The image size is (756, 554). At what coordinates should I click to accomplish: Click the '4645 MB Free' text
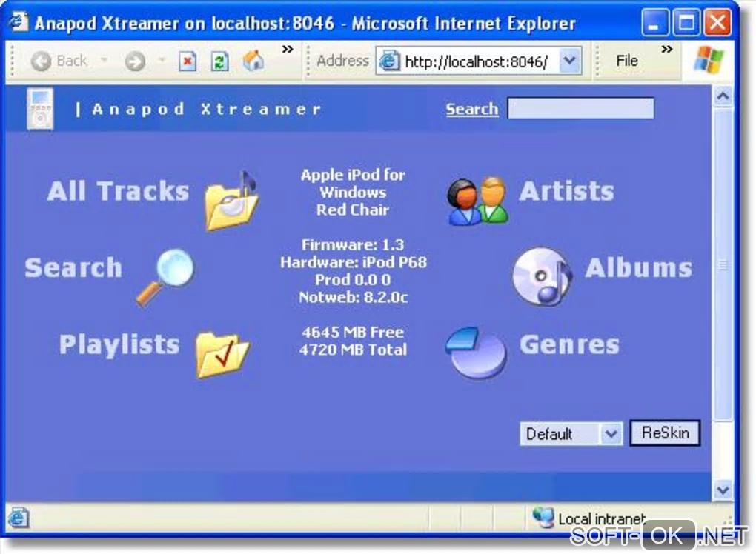353,332
